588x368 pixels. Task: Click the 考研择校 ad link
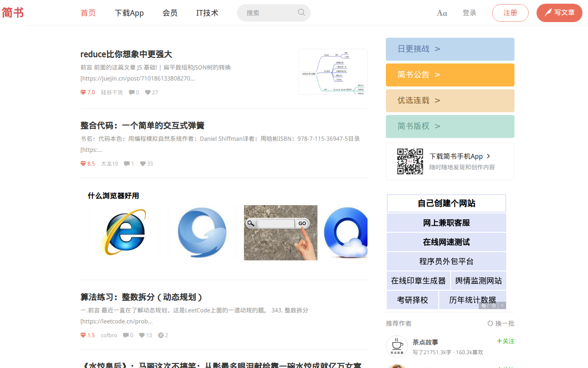coord(413,300)
